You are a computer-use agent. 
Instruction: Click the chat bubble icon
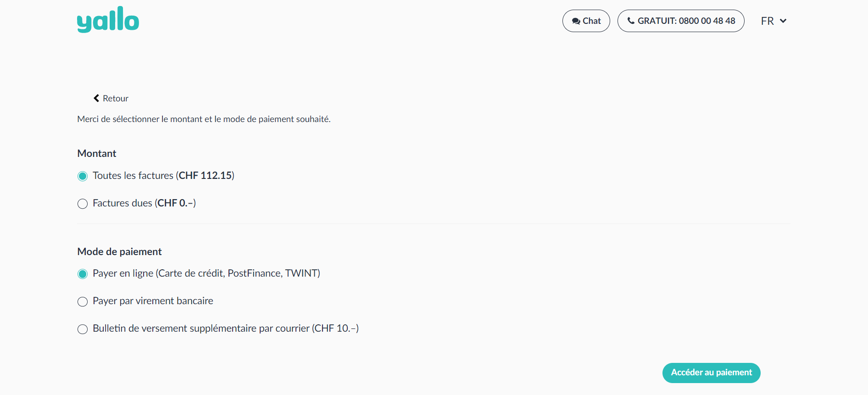[576, 21]
